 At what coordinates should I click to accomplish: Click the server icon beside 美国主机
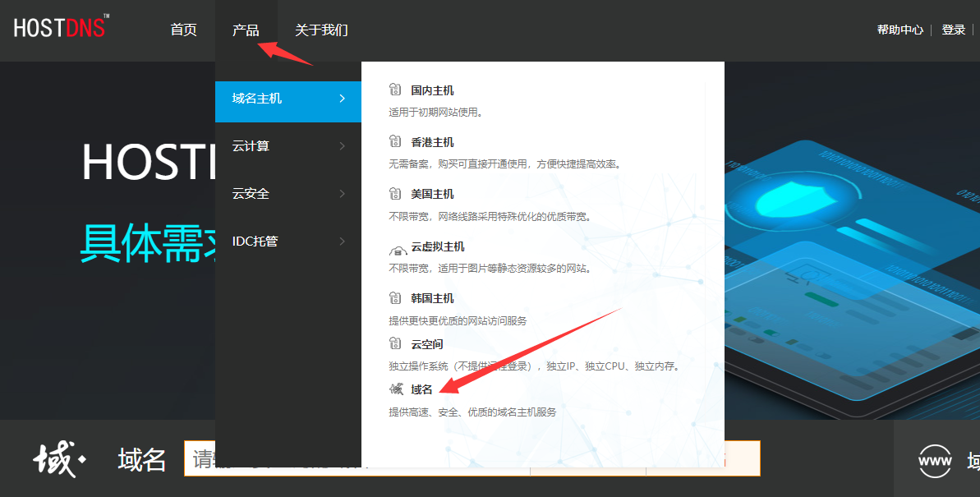(x=396, y=194)
